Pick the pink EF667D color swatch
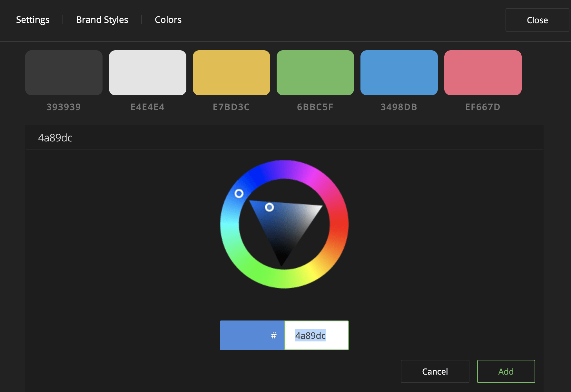The width and height of the screenshot is (571, 392). pos(483,73)
